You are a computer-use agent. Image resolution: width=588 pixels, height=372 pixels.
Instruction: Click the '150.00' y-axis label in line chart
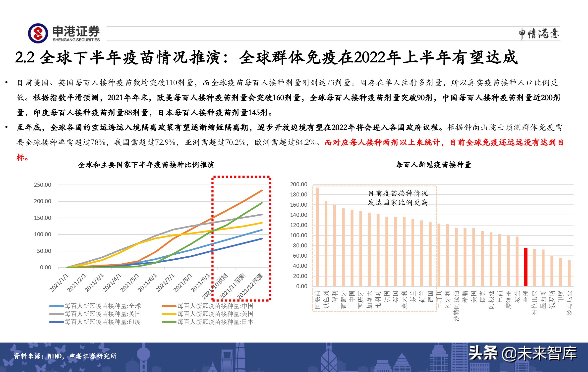point(43,218)
